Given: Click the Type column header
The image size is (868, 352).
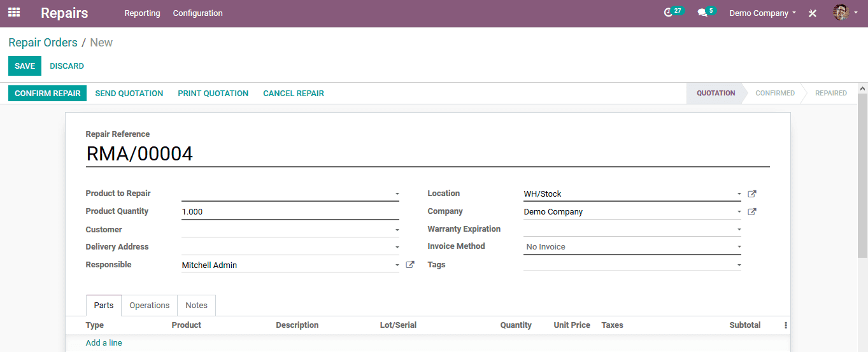Looking at the screenshot, I should [x=95, y=325].
